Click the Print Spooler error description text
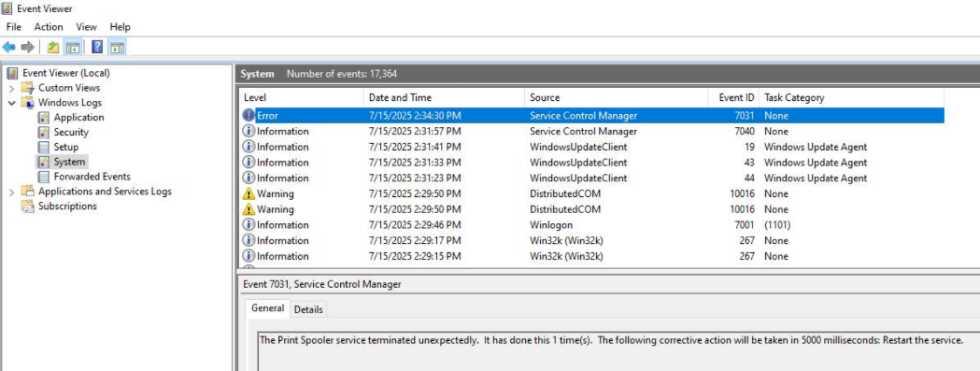 pos(611,340)
